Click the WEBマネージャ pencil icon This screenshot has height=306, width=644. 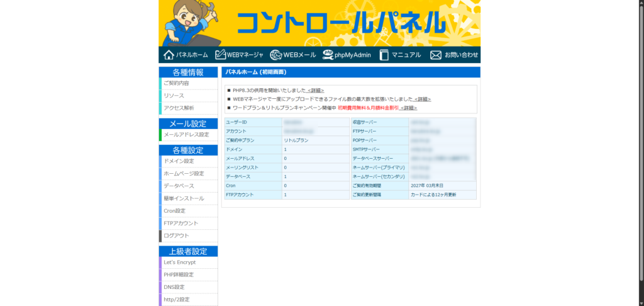[221, 55]
